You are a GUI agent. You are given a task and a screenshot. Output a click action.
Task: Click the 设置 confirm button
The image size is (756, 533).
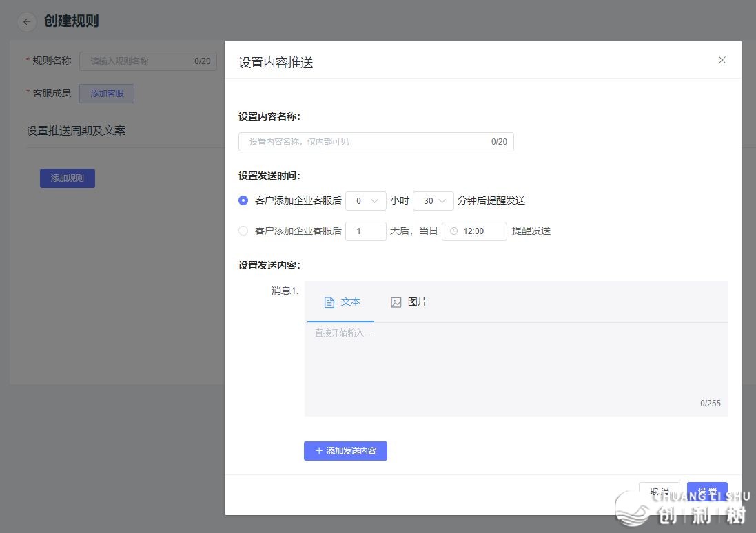click(707, 492)
